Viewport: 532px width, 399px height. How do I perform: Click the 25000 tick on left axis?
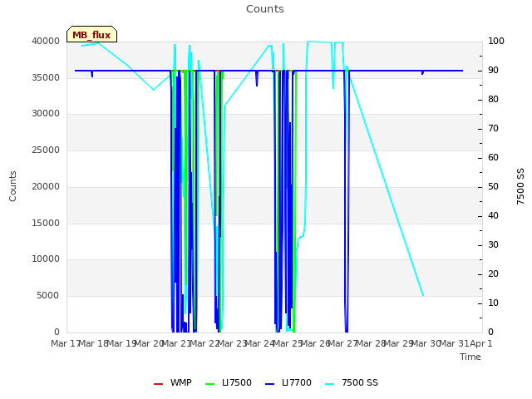46,150
